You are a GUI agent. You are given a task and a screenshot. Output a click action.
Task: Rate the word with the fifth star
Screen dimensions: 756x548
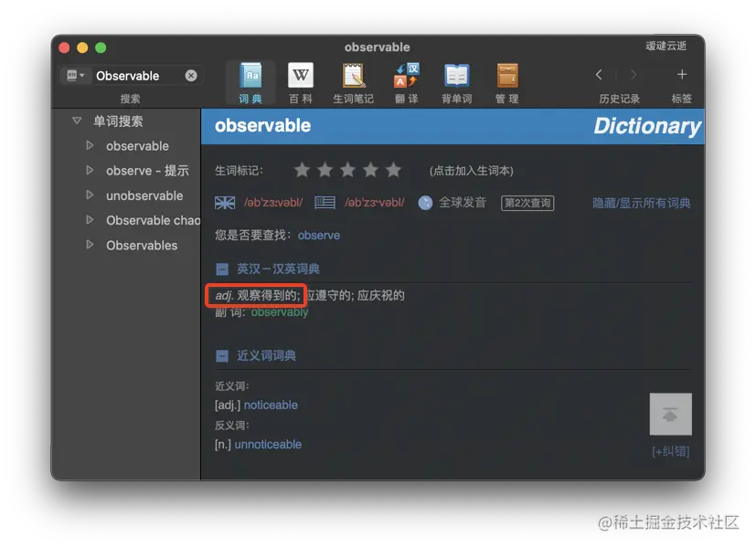coord(394,170)
